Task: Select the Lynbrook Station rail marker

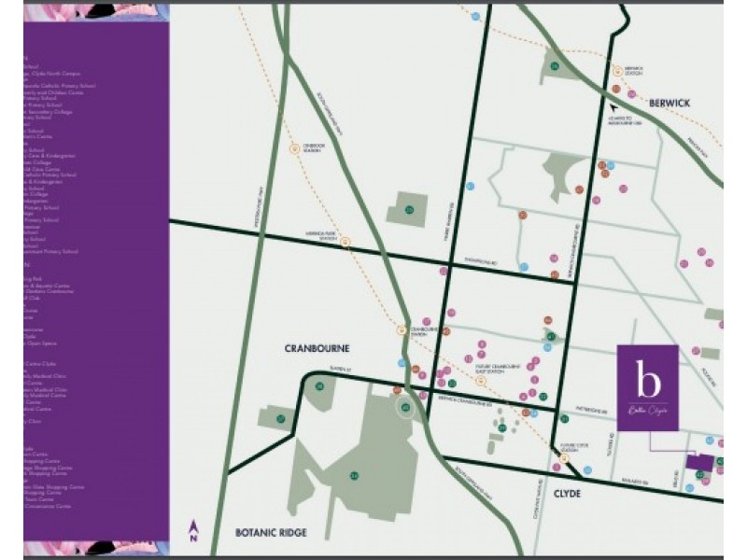Action: click(x=294, y=147)
